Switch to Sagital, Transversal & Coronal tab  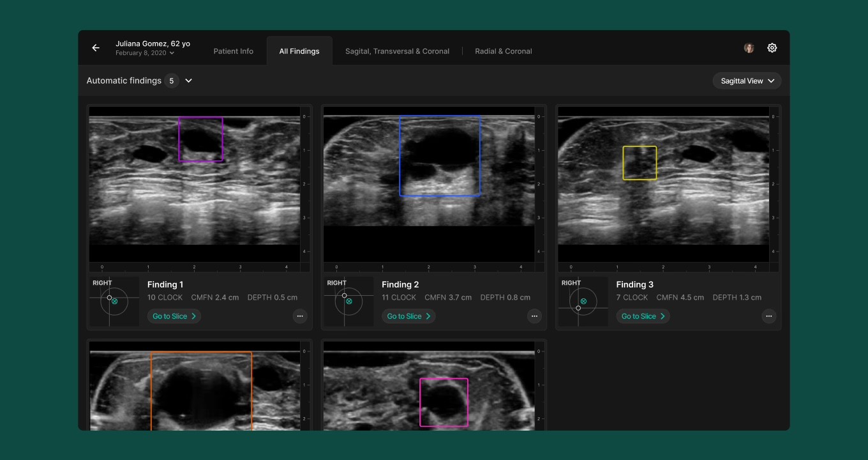click(397, 51)
